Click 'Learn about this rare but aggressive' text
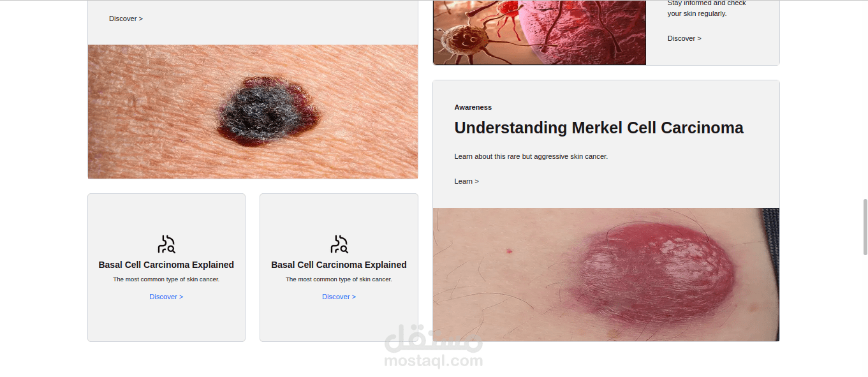The width and height of the screenshot is (868, 377). [531, 156]
